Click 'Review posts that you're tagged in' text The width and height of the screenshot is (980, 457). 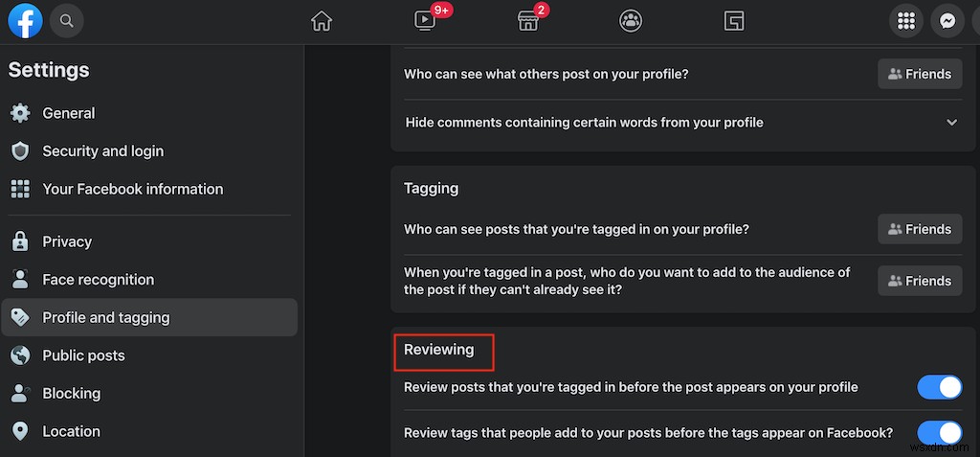(631, 387)
